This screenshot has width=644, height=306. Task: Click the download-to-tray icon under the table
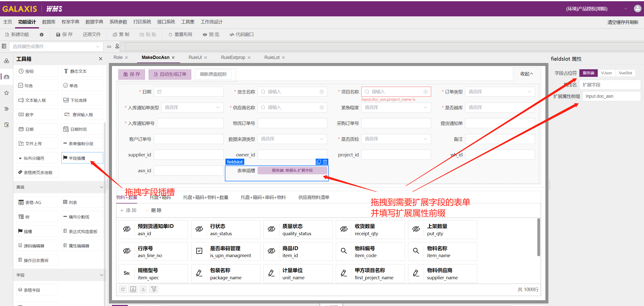(133, 289)
